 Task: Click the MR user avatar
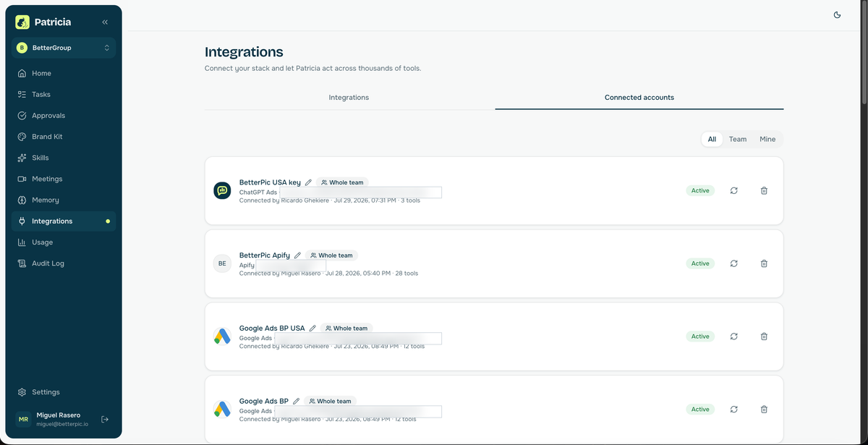tap(23, 420)
